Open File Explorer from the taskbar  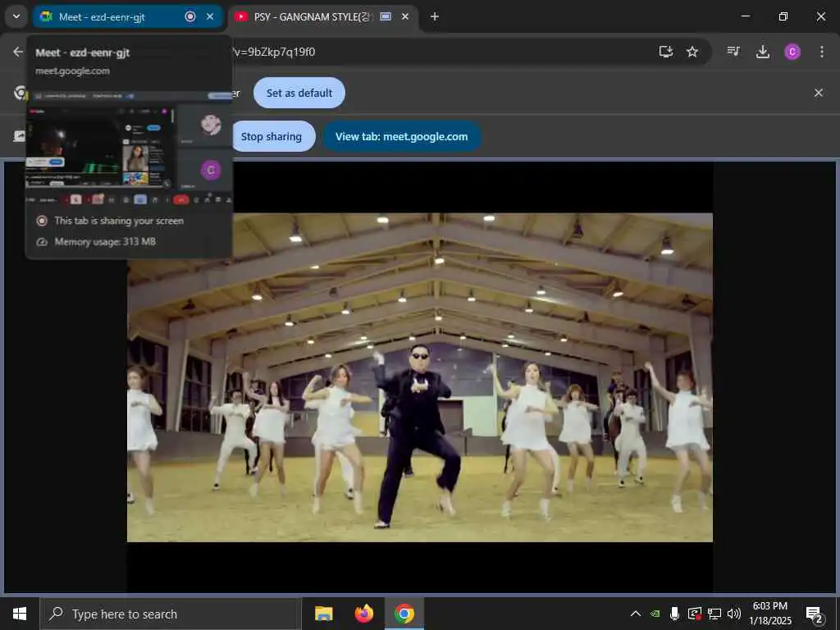pyautogui.click(x=323, y=614)
